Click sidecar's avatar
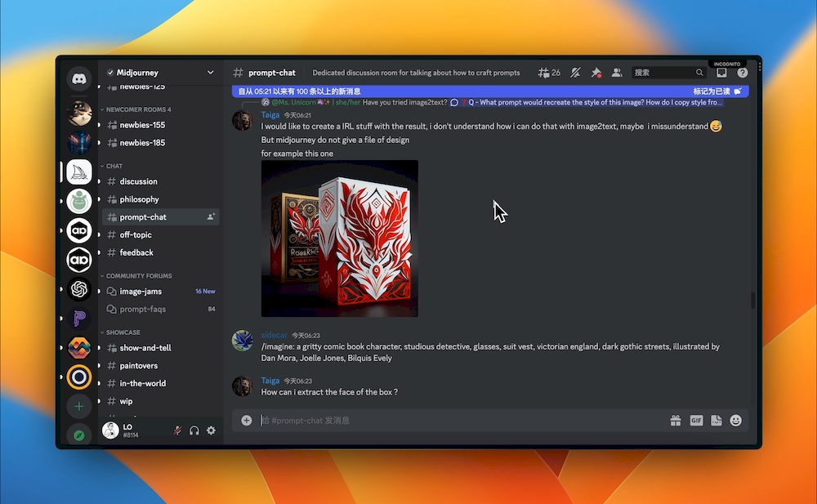Image resolution: width=817 pixels, height=504 pixels. point(243,341)
